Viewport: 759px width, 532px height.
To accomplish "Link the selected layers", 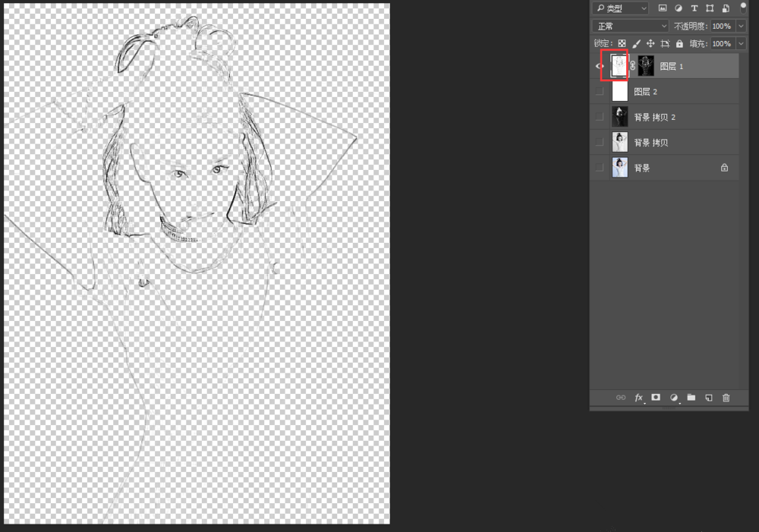I will 621,397.
